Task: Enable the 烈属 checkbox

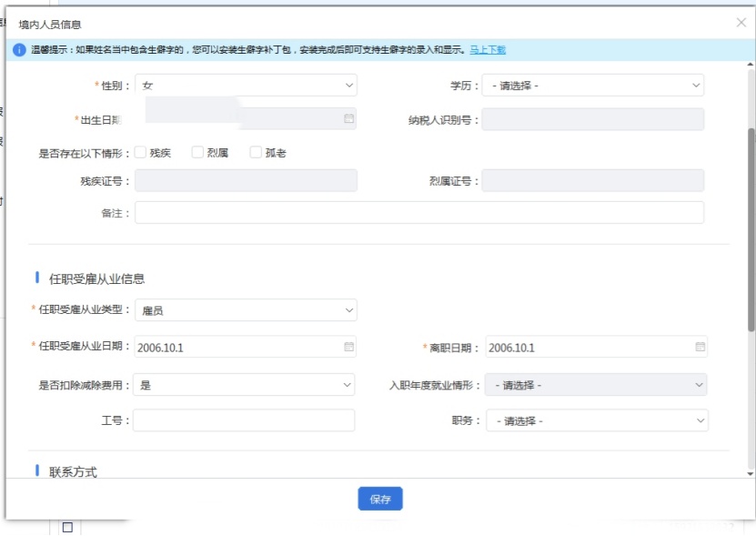Action: pyautogui.click(x=197, y=153)
